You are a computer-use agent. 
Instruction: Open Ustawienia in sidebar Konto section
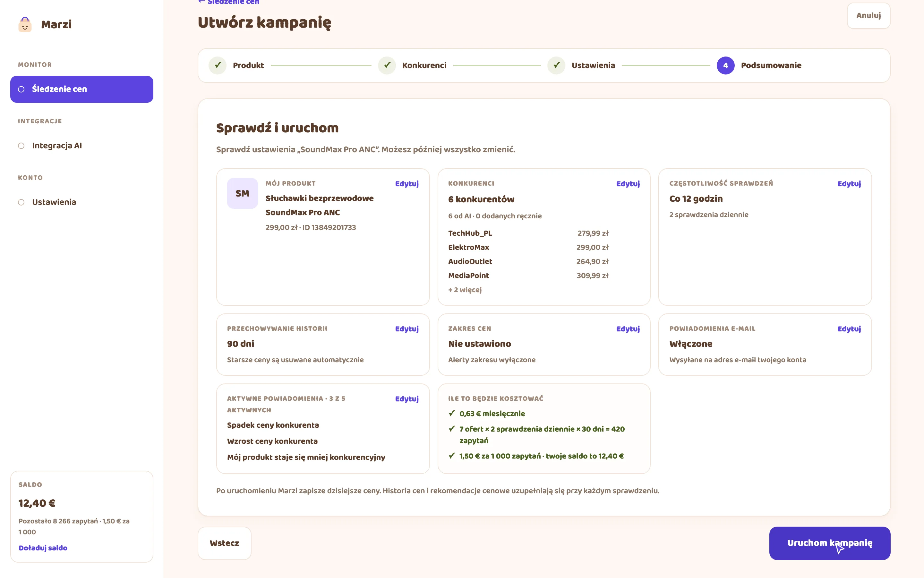point(82,202)
